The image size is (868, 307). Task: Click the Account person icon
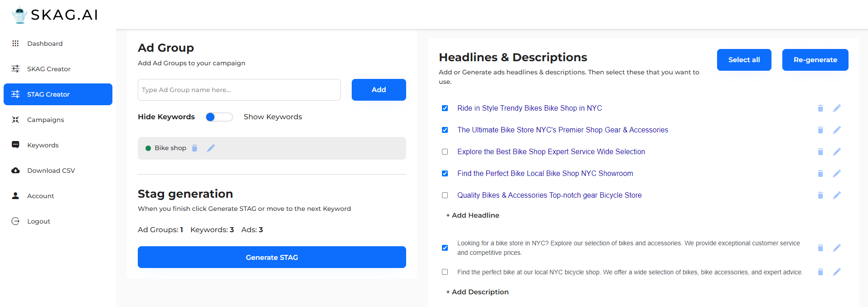[x=15, y=196]
